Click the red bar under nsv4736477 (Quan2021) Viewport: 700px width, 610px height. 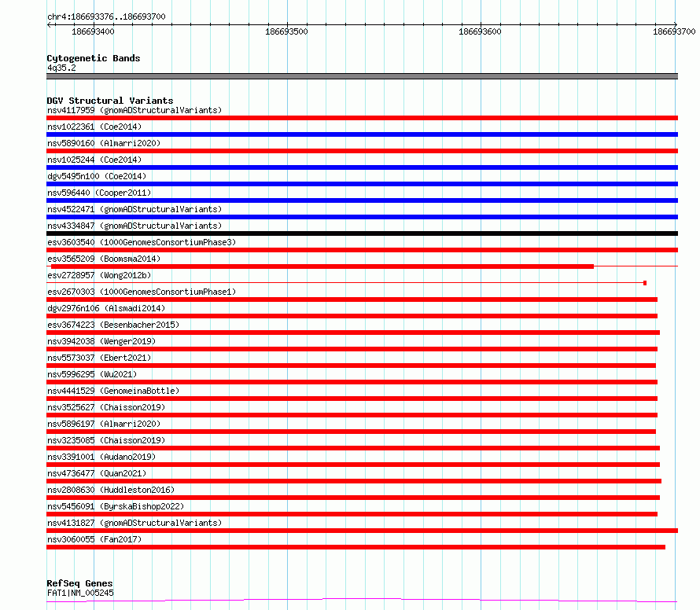click(x=354, y=481)
